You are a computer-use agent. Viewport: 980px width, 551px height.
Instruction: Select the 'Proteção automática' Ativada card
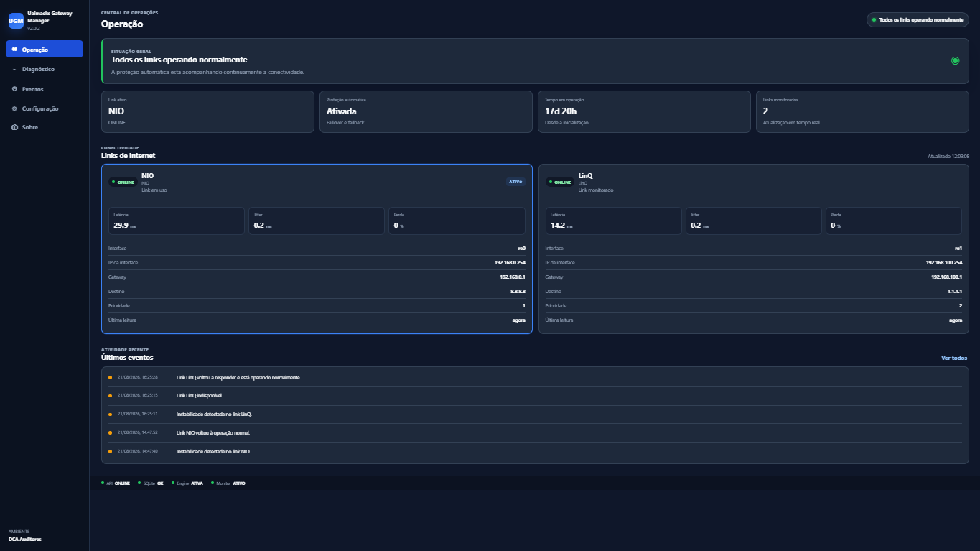tap(426, 111)
